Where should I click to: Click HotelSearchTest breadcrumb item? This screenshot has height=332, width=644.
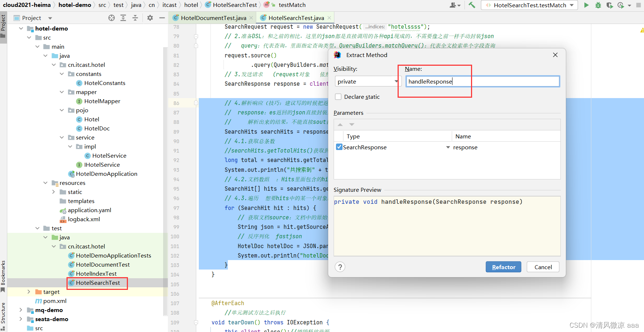[231, 5]
